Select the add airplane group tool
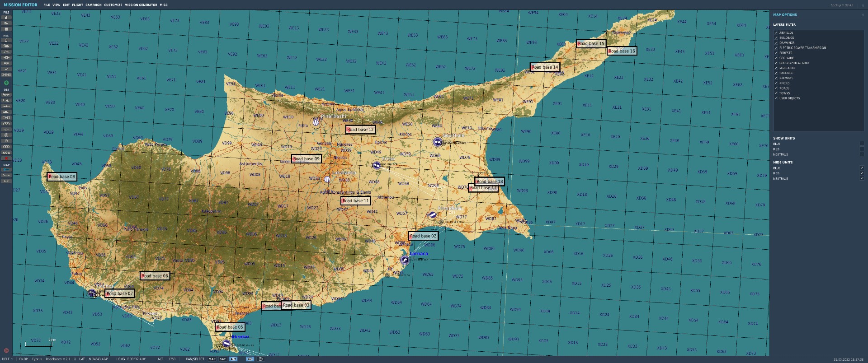This screenshot has height=363, width=868. coord(6,95)
